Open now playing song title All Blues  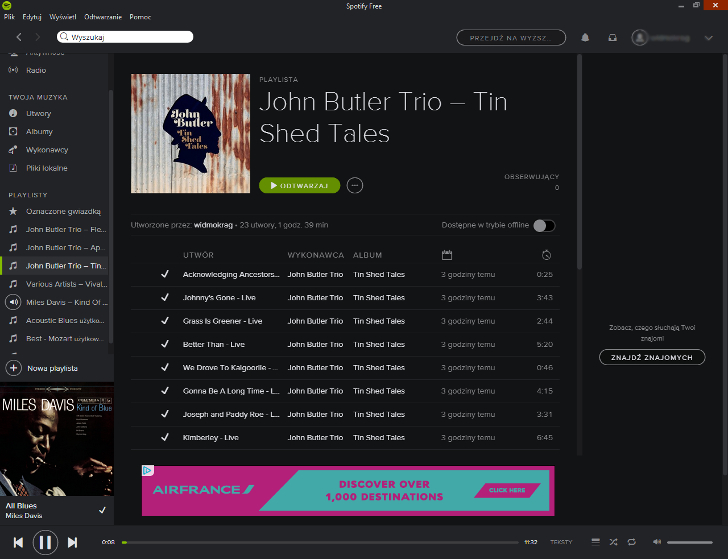pos(21,506)
